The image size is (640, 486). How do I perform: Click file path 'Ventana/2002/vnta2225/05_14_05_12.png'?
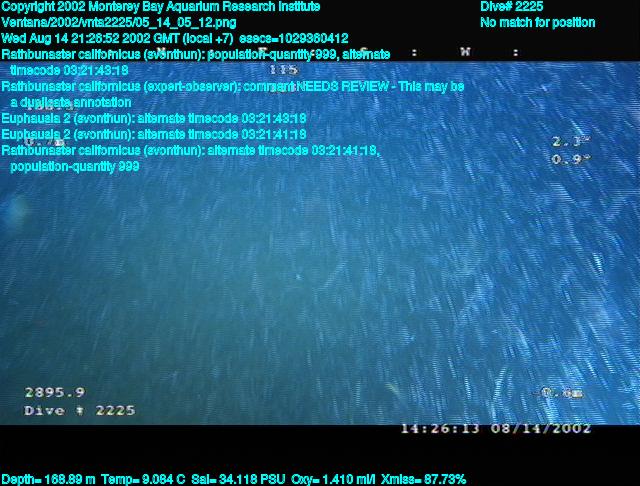[x=119, y=22]
